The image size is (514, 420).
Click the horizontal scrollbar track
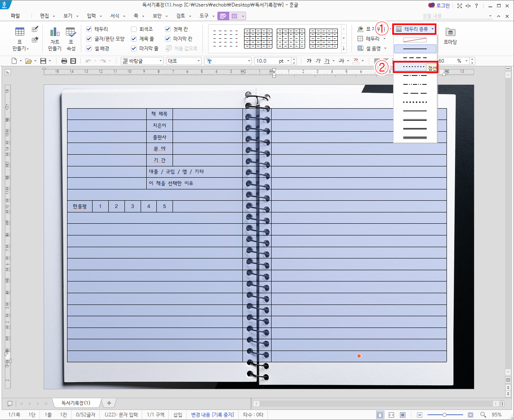[x=376, y=403]
